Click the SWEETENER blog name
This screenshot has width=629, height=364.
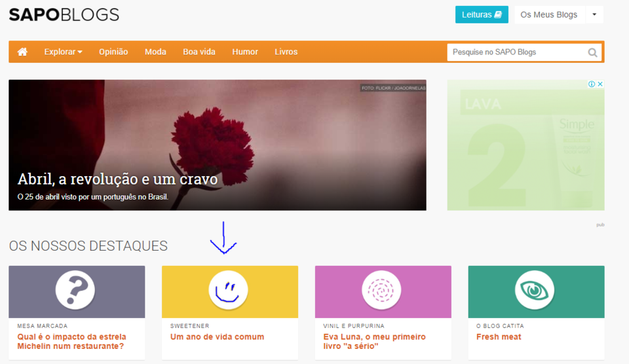190,326
